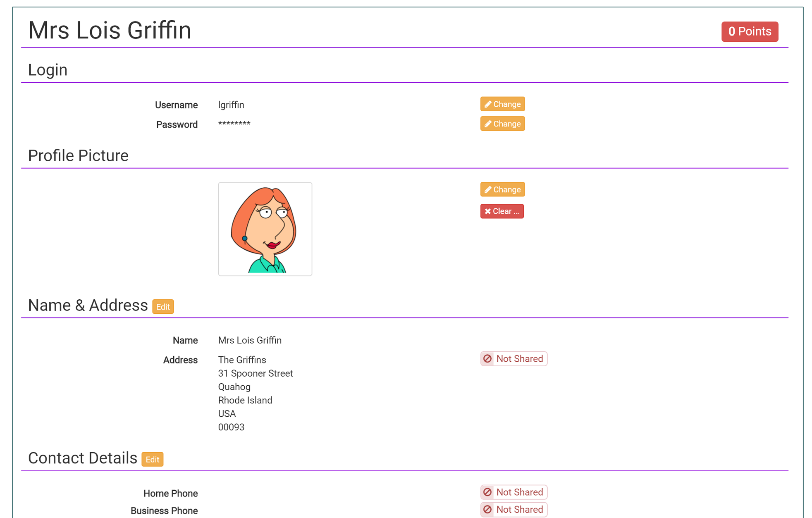
Task: Change the profile picture
Action: click(502, 190)
